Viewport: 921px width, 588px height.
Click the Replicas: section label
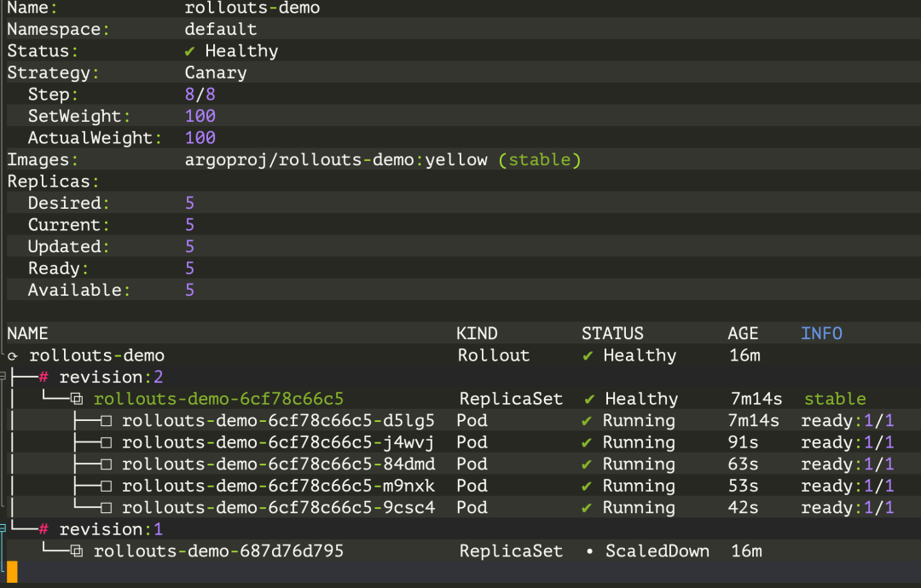click(53, 182)
